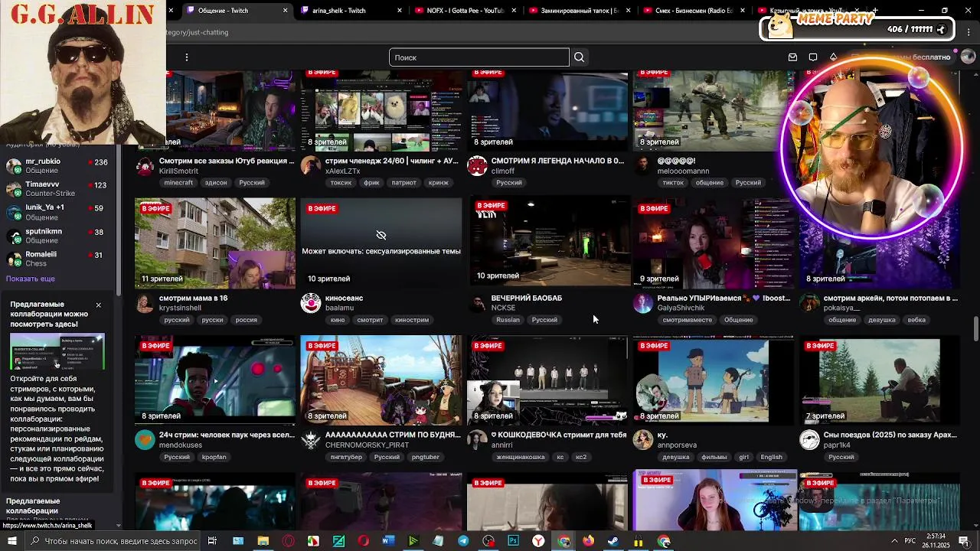Open the Windows Start menu
The image size is (980, 551).
tap(11, 541)
